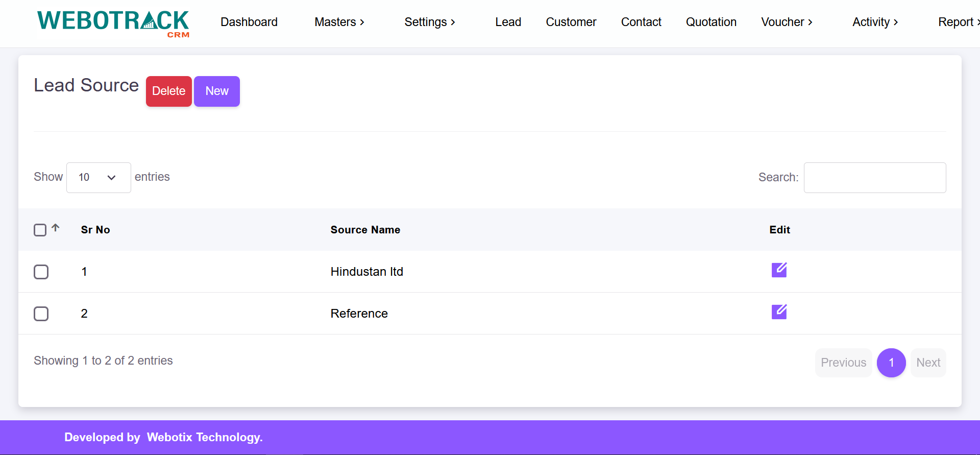
Task: Click the Webotrack CRM logo
Action: [x=113, y=23]
